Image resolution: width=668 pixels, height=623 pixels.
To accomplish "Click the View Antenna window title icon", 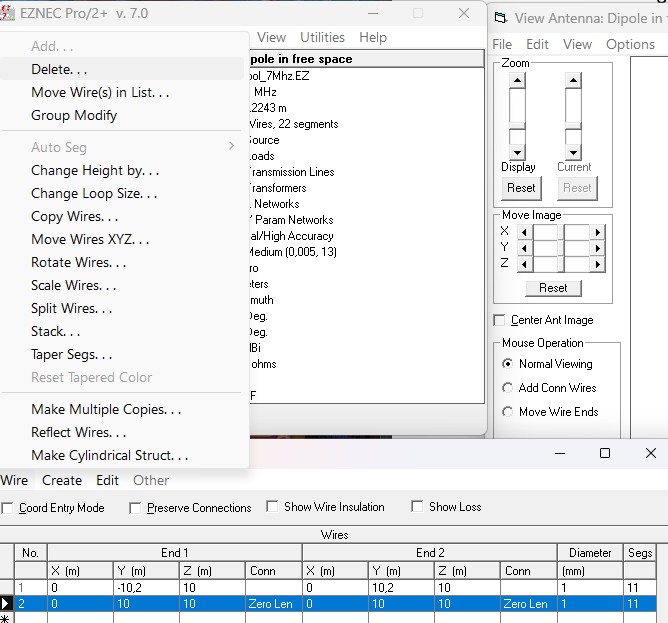I will (501, 18).
